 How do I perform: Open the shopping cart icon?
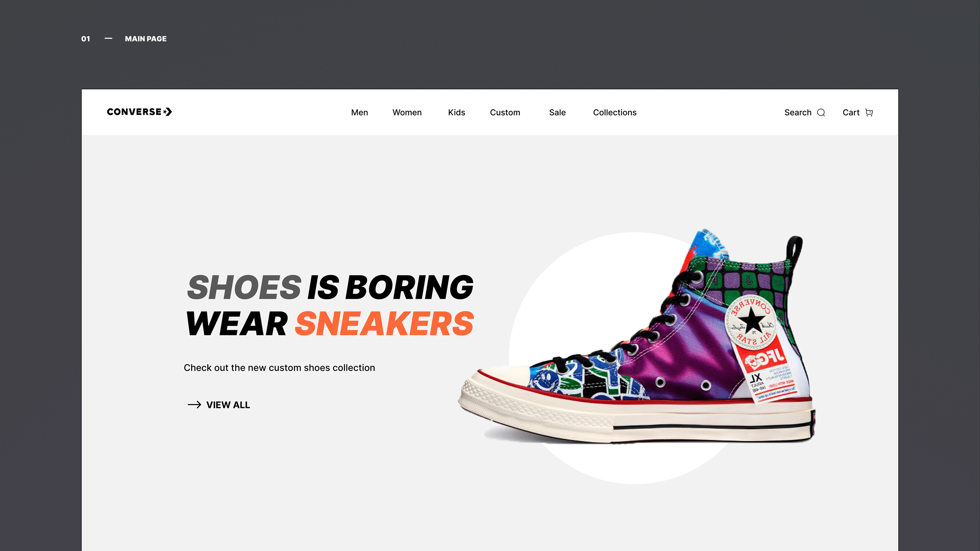(x=869, y=113)
